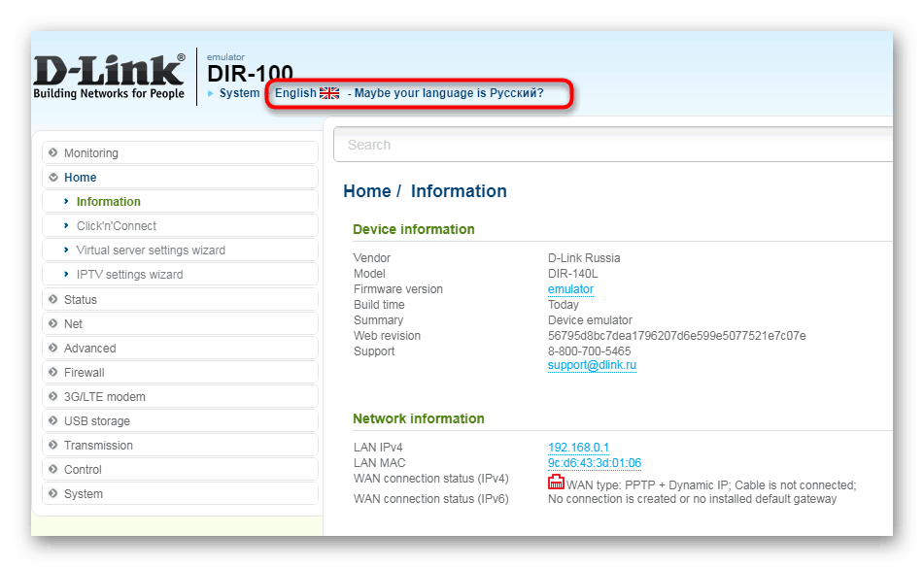Expand Net via its circle arrow icon

[53, 323]
